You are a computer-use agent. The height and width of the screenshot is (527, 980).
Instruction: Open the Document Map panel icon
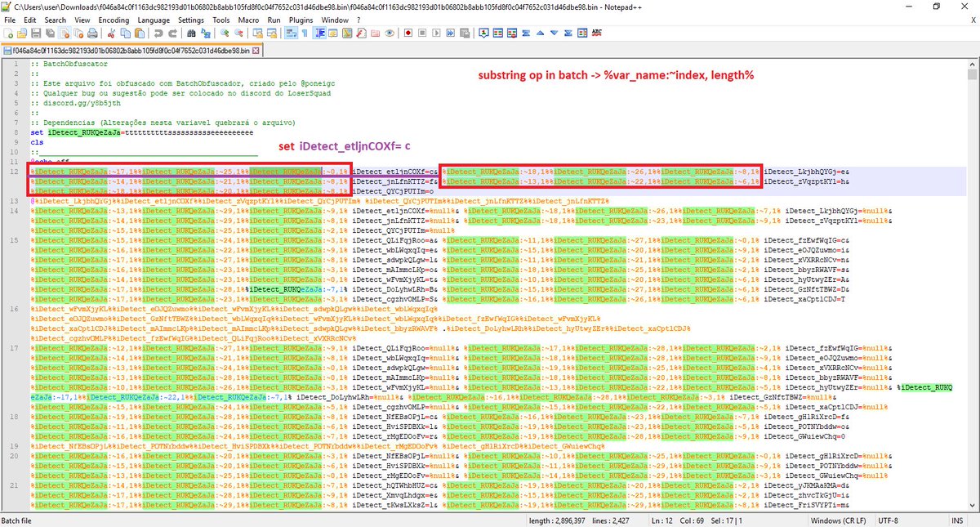[x=347, y=33]
